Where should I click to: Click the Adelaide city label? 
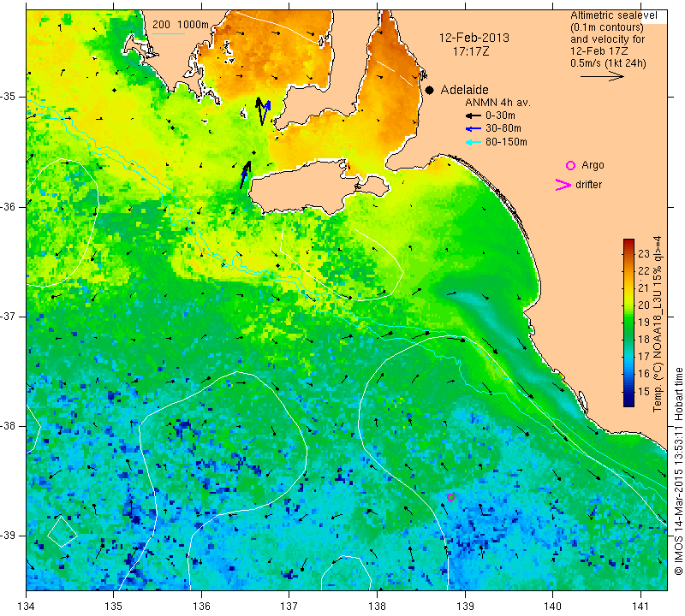[x=464, y=90]
